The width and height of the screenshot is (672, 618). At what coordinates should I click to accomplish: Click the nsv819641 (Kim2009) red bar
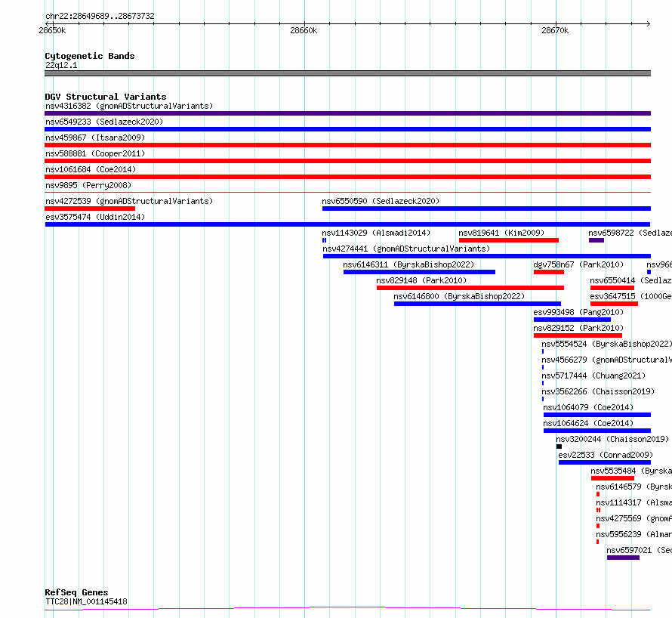point(509,240)
